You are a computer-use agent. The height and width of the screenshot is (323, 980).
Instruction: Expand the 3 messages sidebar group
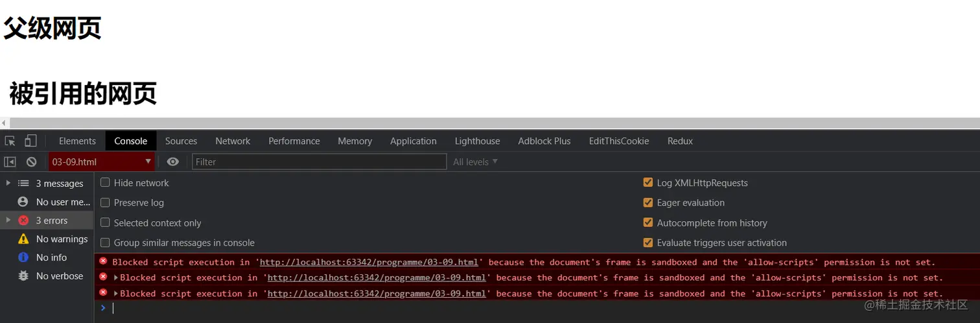coord(8,184)
